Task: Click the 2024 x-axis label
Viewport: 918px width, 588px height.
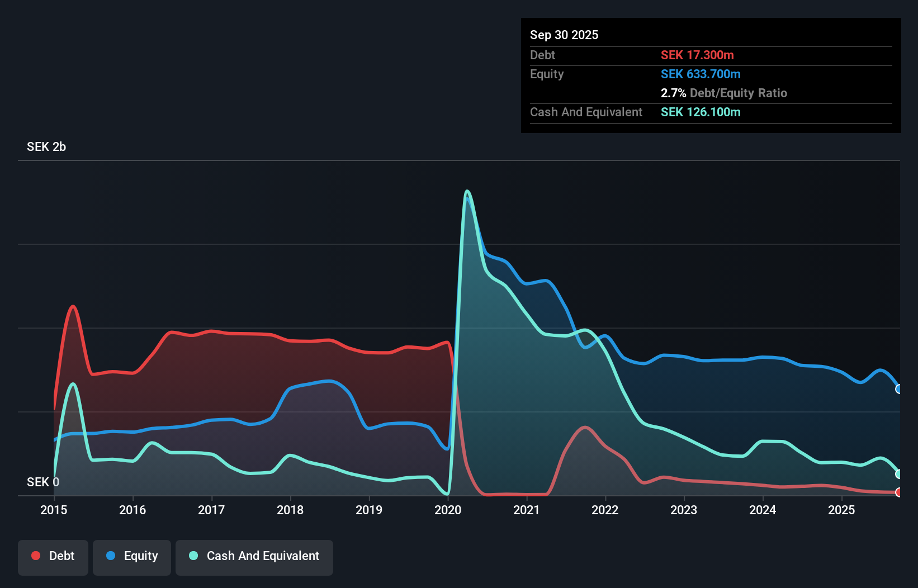Action: point(763,510)
